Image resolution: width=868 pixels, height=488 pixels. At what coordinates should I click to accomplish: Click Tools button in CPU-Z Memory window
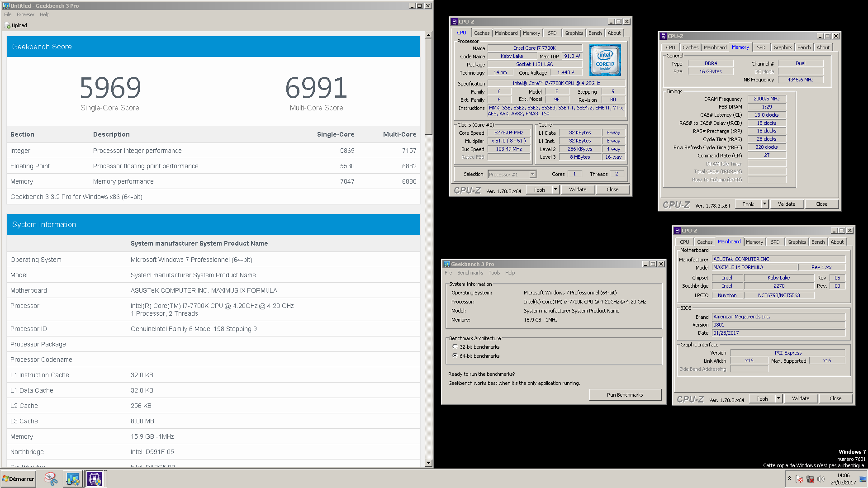(749, 204)
